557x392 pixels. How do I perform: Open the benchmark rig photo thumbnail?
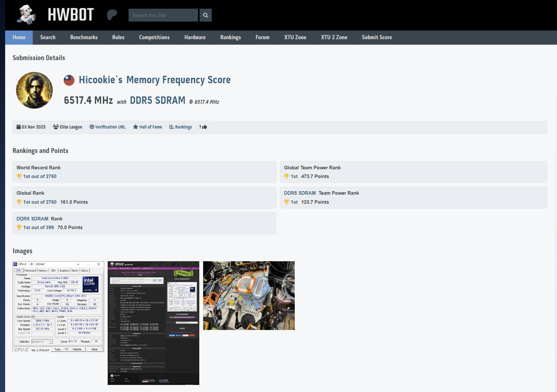tap(249, 296)
